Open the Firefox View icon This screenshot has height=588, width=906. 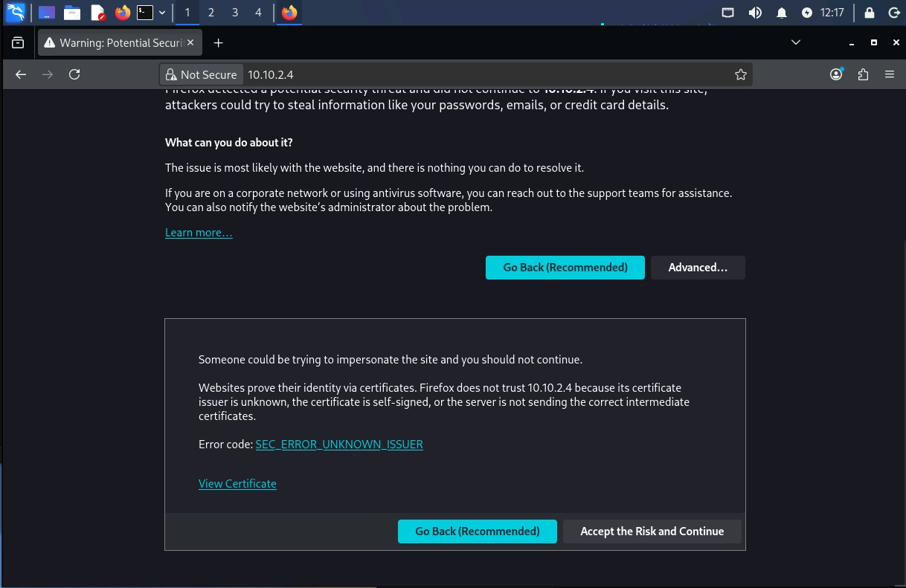[18, 43]
